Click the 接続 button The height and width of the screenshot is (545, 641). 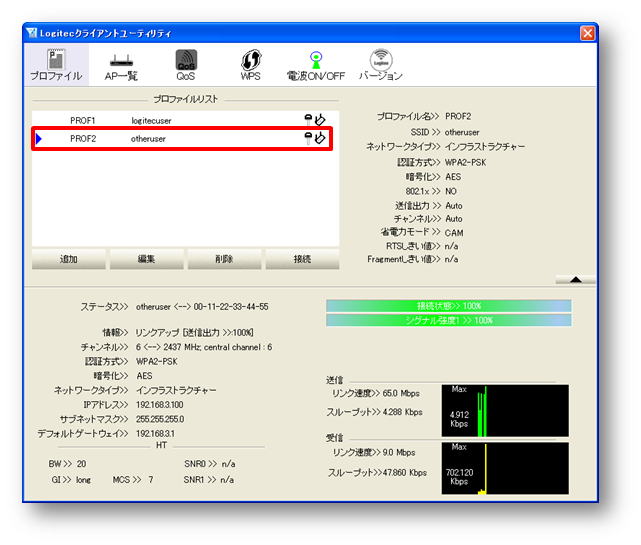302,259
